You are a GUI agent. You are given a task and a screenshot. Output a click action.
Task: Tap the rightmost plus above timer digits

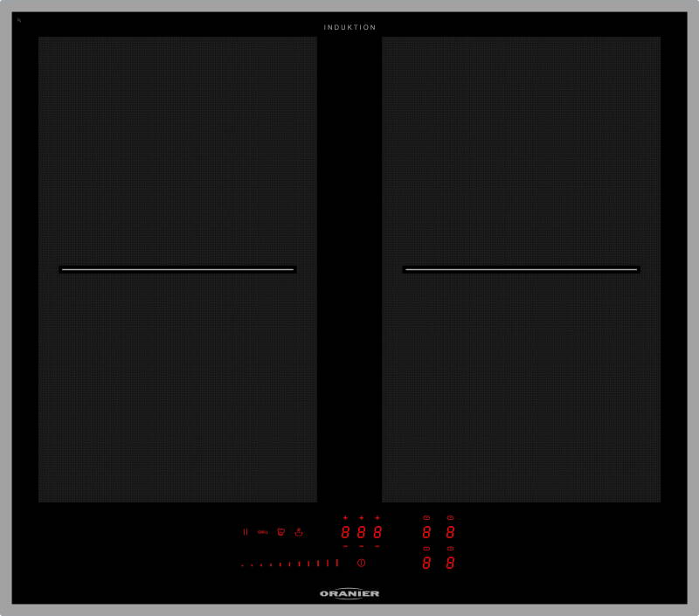pyautogui.click(x=377, y=517)
